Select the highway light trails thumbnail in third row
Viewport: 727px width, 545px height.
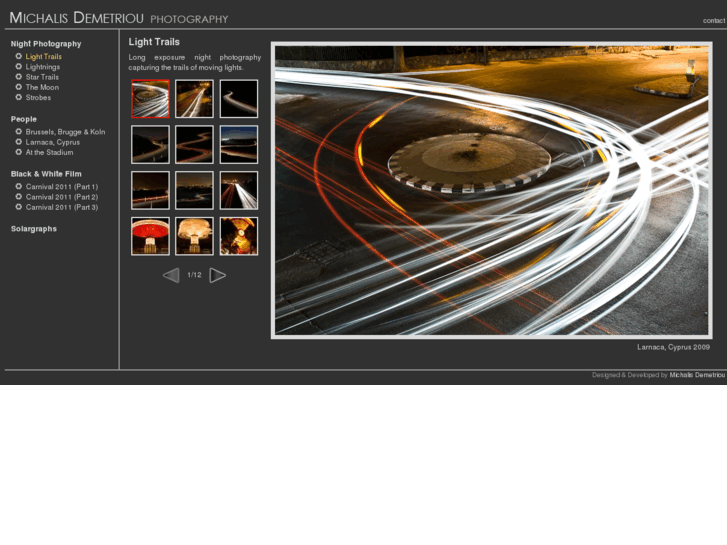pyautogui.click(x=239, y=190)
